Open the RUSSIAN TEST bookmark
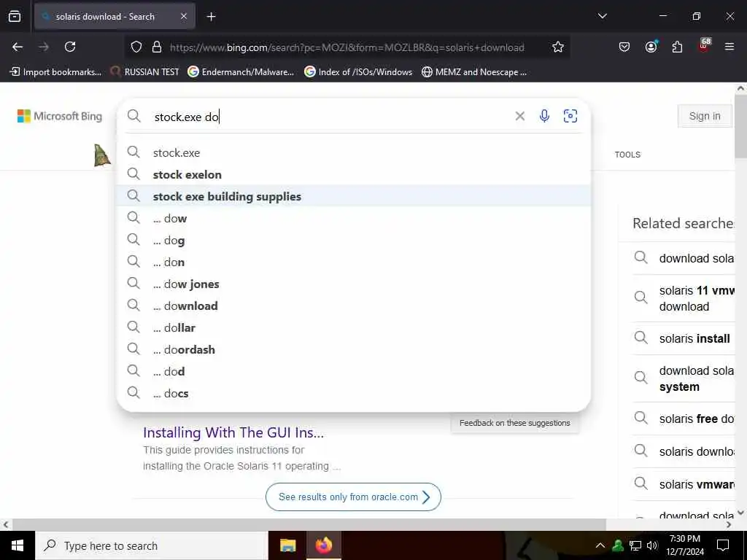This screenshot has width=747, height=560. click(145, 72)
